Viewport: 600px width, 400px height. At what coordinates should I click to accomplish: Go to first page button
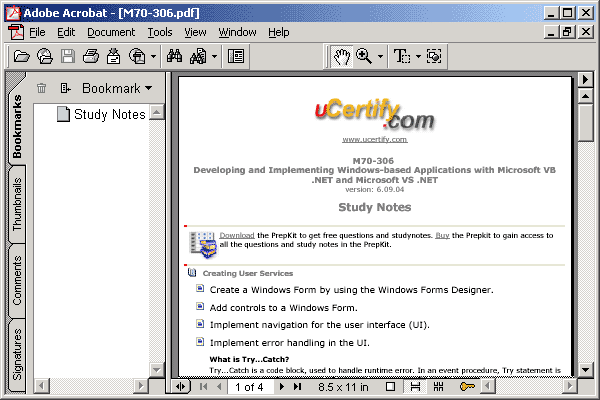(x=204, y=387)
